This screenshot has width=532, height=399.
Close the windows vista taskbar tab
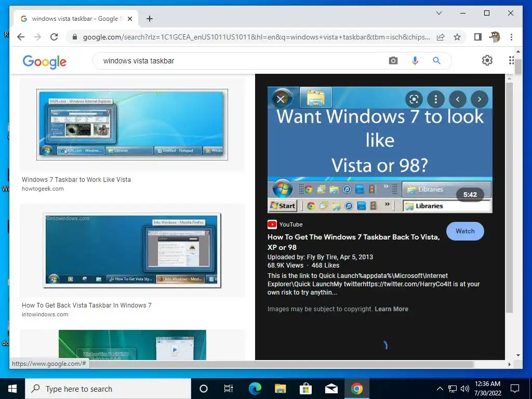129,19
